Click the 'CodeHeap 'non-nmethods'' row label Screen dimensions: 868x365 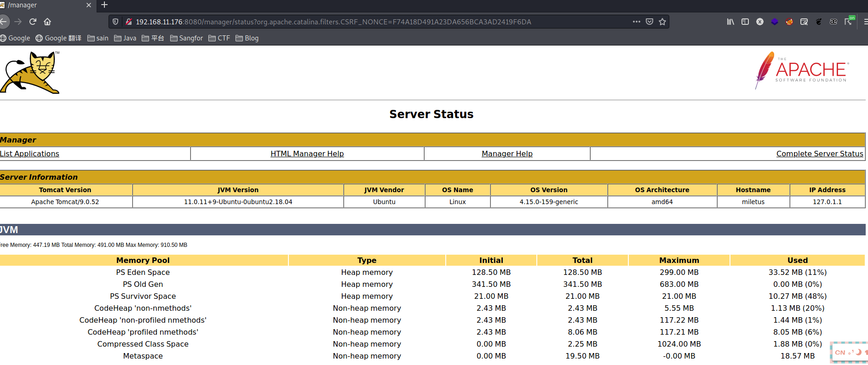pos(143,308)
